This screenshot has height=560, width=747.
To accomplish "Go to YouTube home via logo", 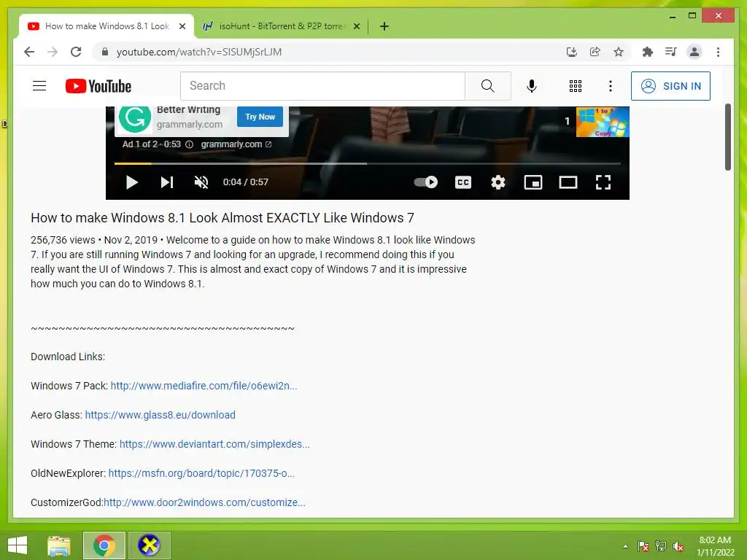I will tap(98, 86).
